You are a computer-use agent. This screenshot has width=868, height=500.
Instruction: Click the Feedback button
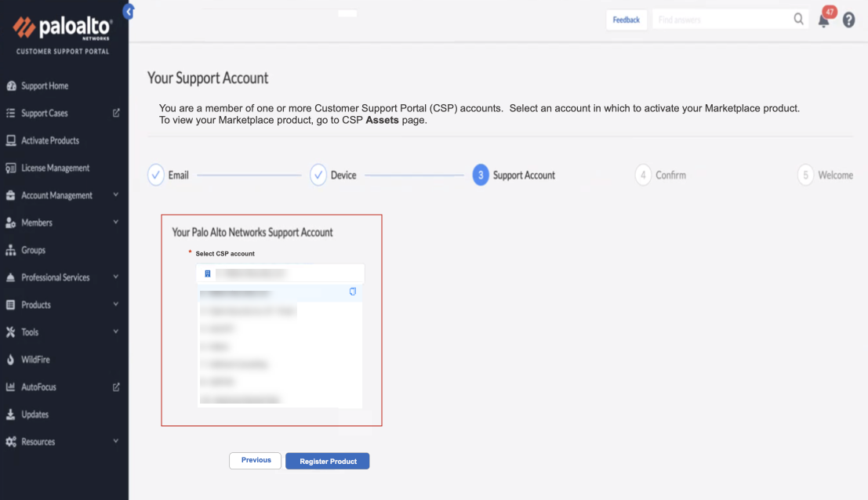[626, 20]
